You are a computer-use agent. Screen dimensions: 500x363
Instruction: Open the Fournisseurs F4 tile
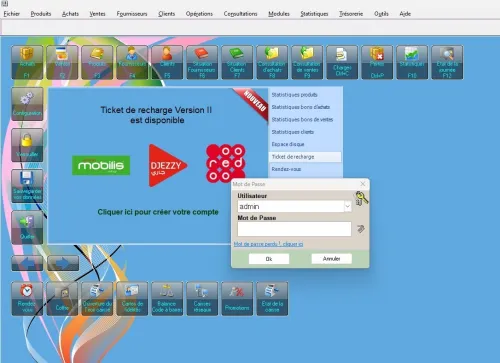[132, 62]
